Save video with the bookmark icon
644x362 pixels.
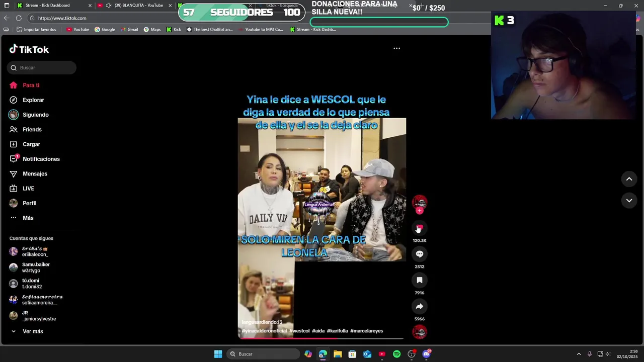(420, 281)
